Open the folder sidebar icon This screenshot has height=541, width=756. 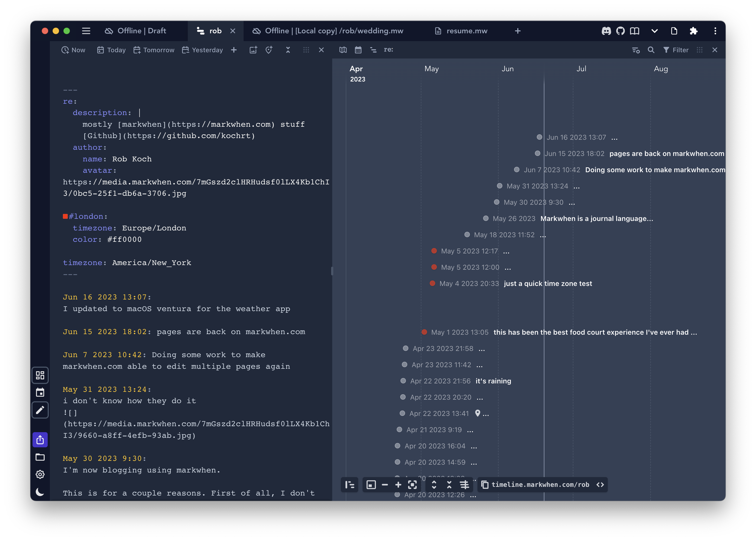coord(40,457)
